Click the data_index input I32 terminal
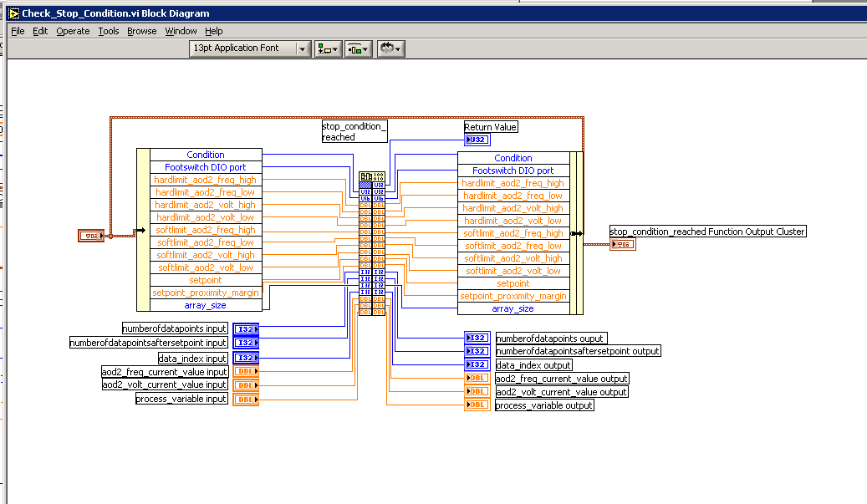The image size is (867, 504). (246, 358)
